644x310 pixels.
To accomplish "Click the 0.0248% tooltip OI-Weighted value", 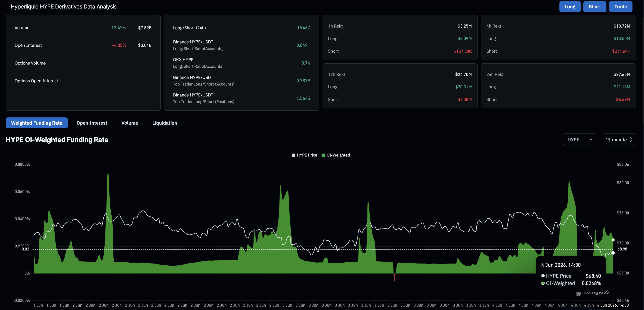I will click(x=591, y=284).
